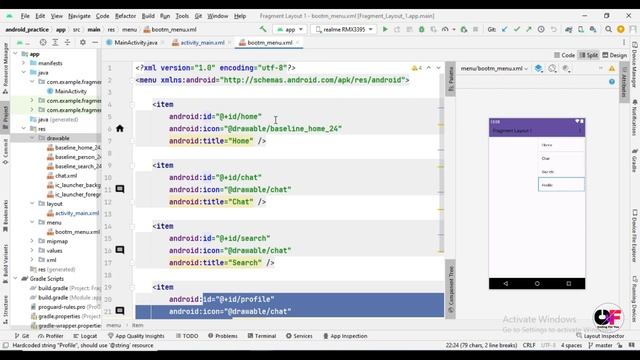Click the Select Opened File target icon

[x=43, y=42]
